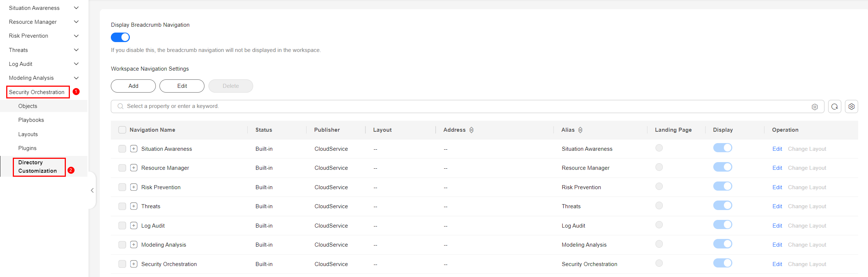
Task: Expand the Log Audit row plus icon
Action: 134,226
